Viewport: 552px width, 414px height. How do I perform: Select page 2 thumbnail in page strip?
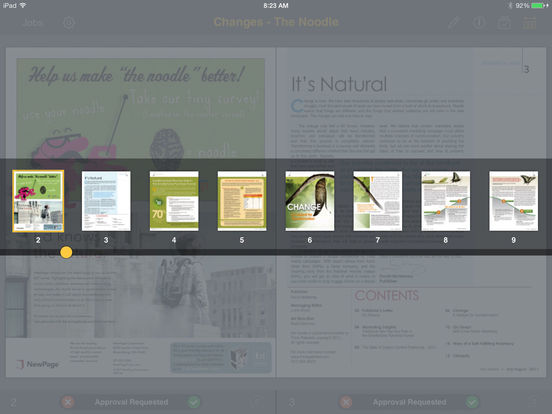tap(38, 201)
